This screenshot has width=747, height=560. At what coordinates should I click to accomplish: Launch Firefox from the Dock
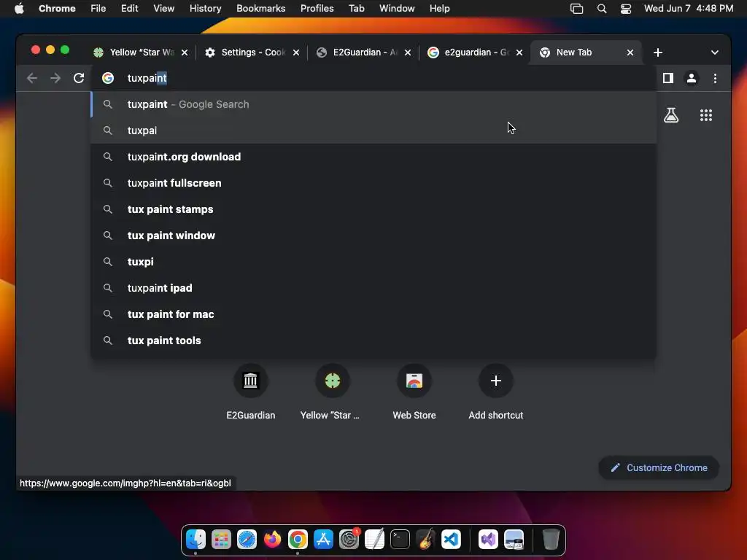pos(273,540)
